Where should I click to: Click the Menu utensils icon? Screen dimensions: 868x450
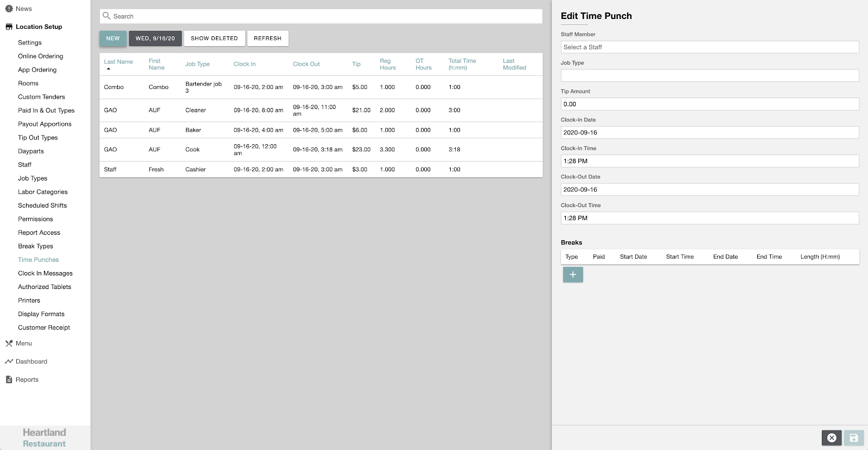tap(9, 343)
